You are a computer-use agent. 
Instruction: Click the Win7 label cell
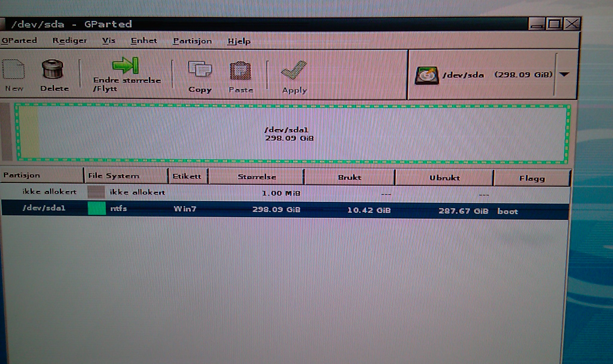185,209
